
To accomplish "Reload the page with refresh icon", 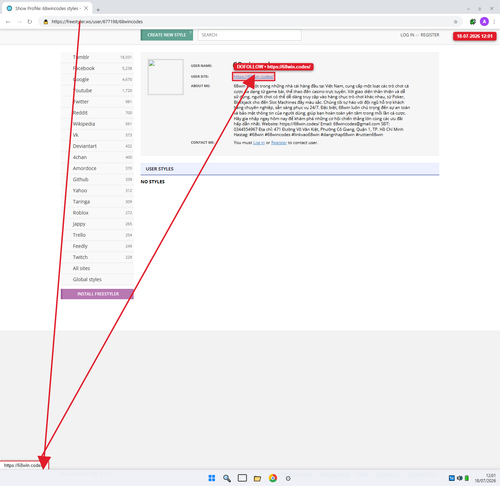I will [x=30, y=22].
